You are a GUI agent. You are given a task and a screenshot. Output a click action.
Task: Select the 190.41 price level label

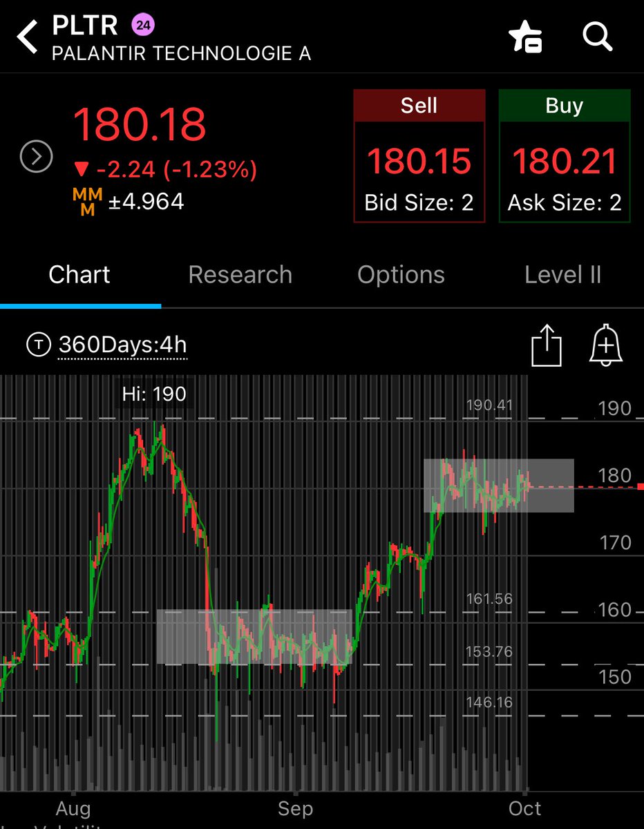pyautogui.click(x=489, y=405)
